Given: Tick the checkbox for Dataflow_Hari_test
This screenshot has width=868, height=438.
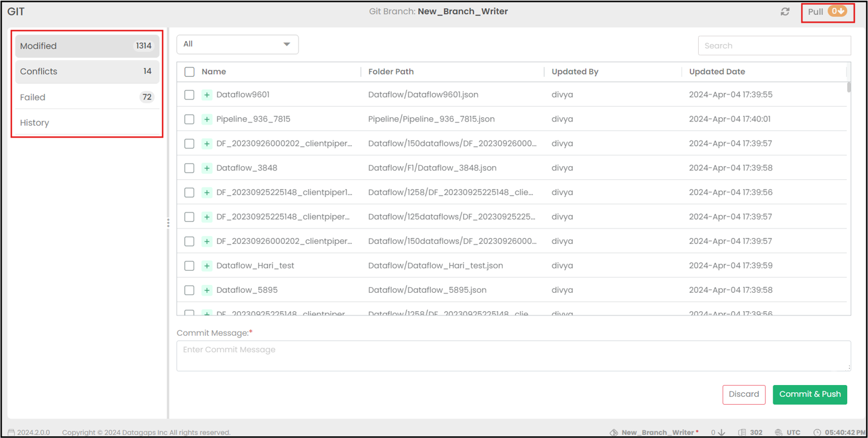Looking at the screenshot, I should coord(189,266).
